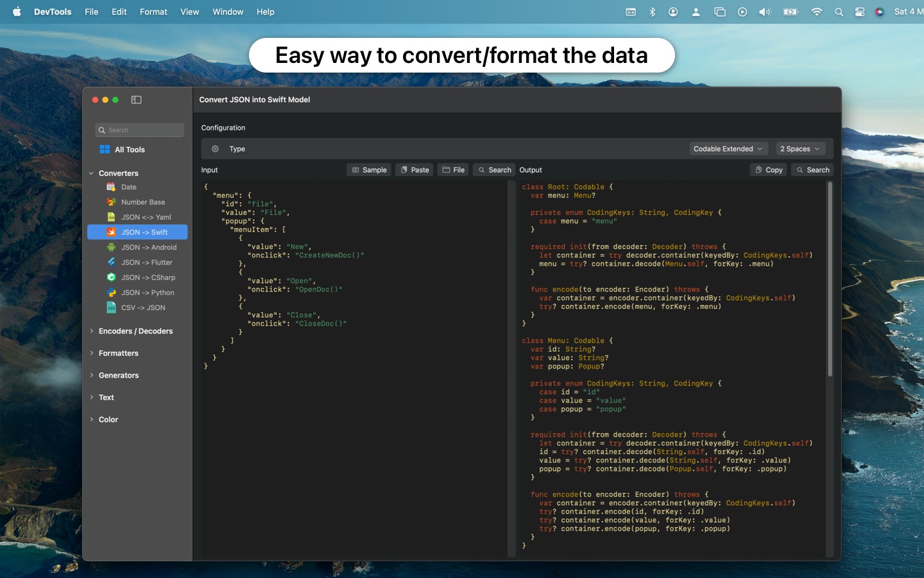Open the File menu

click(x=92, y=12)
